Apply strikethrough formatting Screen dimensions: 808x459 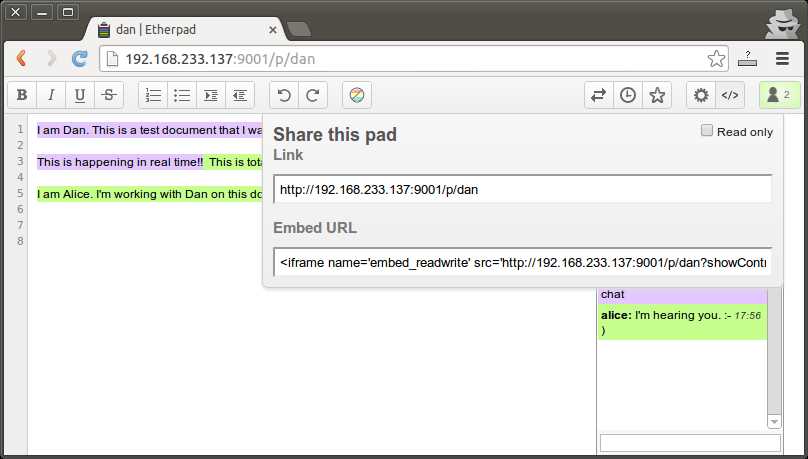pyautogui.click(x=109, y=95)
